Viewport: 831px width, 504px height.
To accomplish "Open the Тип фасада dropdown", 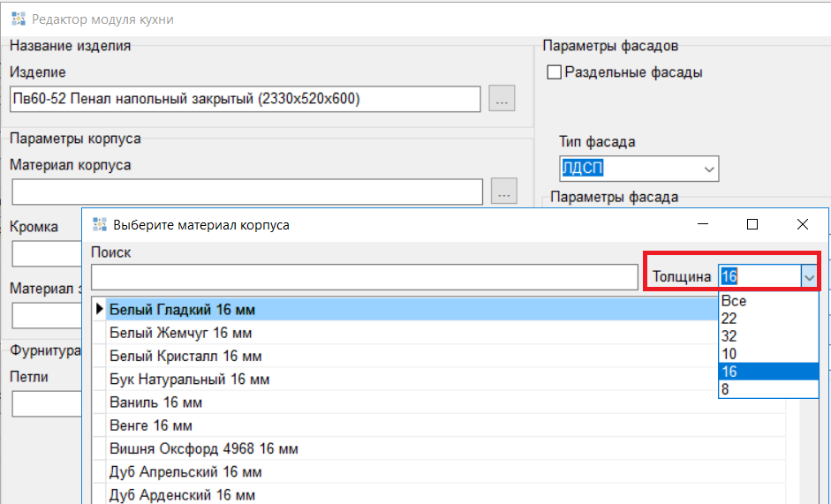I will point(709,169).
